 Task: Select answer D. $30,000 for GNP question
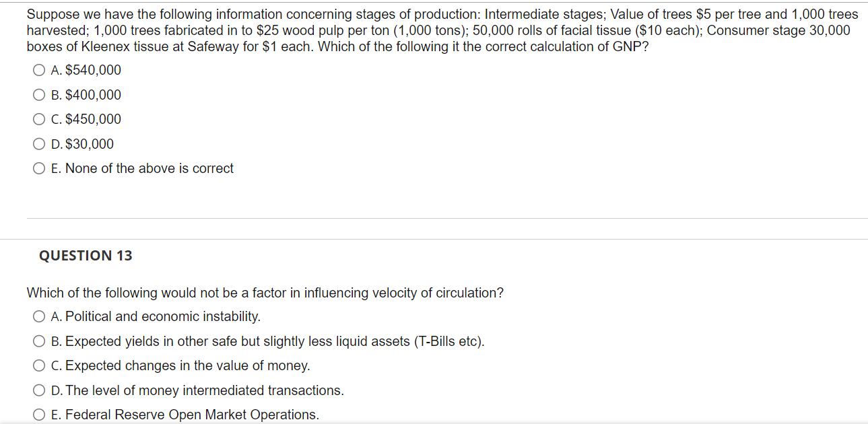(x=38, y=143)
